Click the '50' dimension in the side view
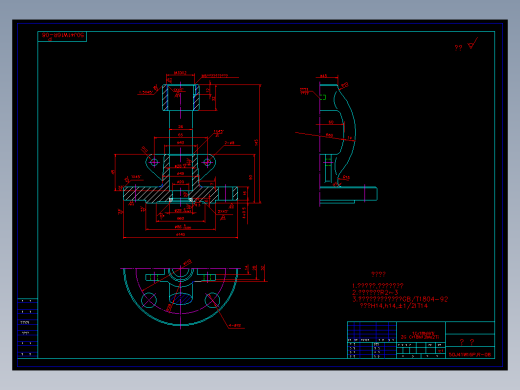 tap(331, 122)
